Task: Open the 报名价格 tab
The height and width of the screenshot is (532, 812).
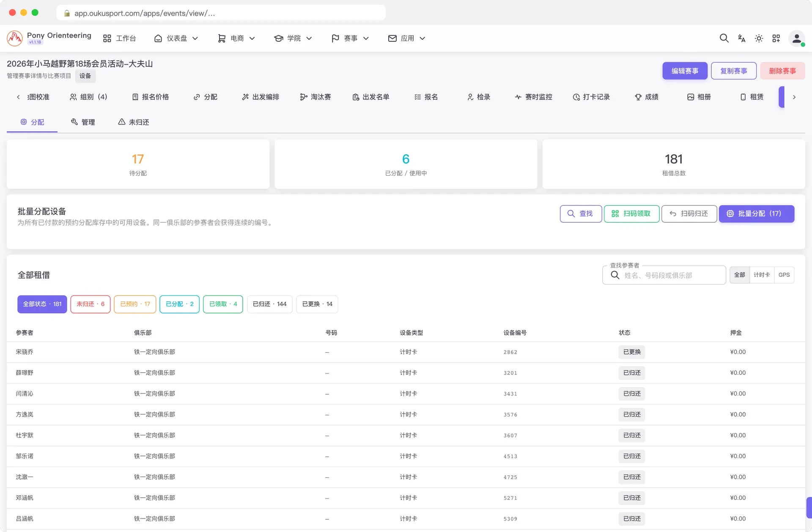Action: (x=151, y=97)
